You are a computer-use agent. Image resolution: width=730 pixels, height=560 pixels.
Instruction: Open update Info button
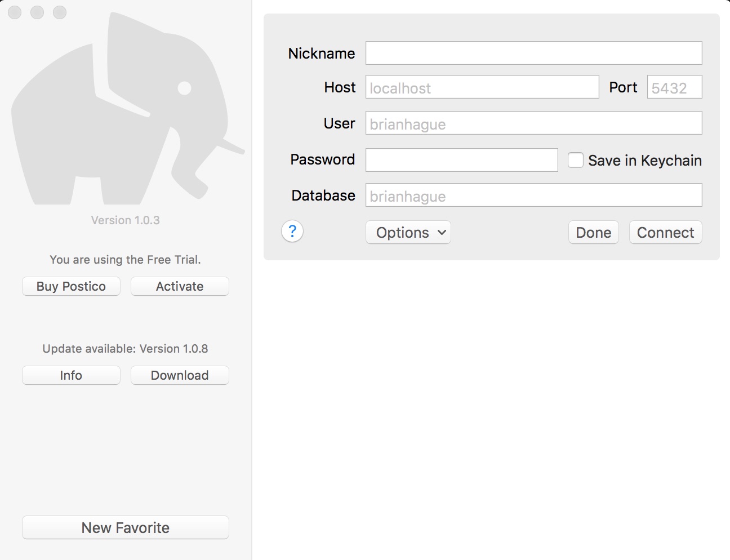[x=71, y=375]
